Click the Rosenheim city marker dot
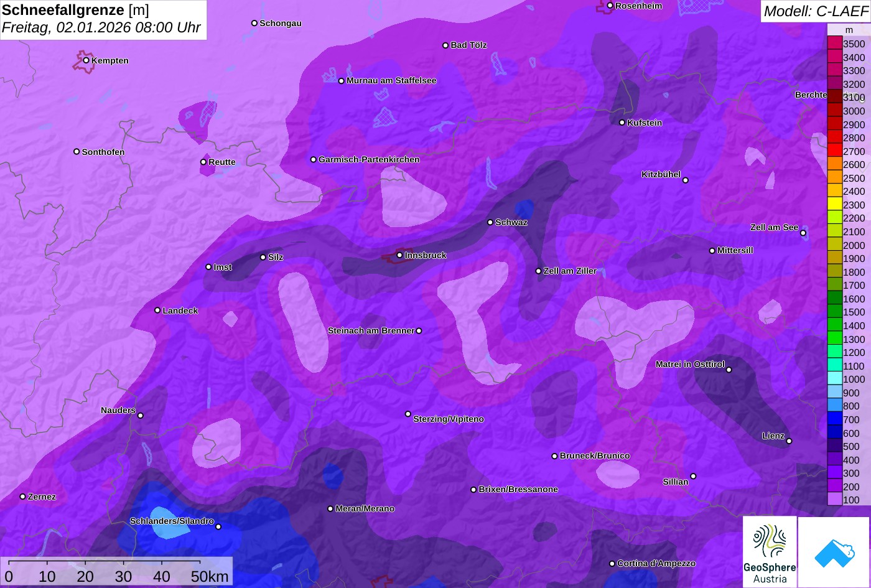The image size is (871, 588). [610, 6]
